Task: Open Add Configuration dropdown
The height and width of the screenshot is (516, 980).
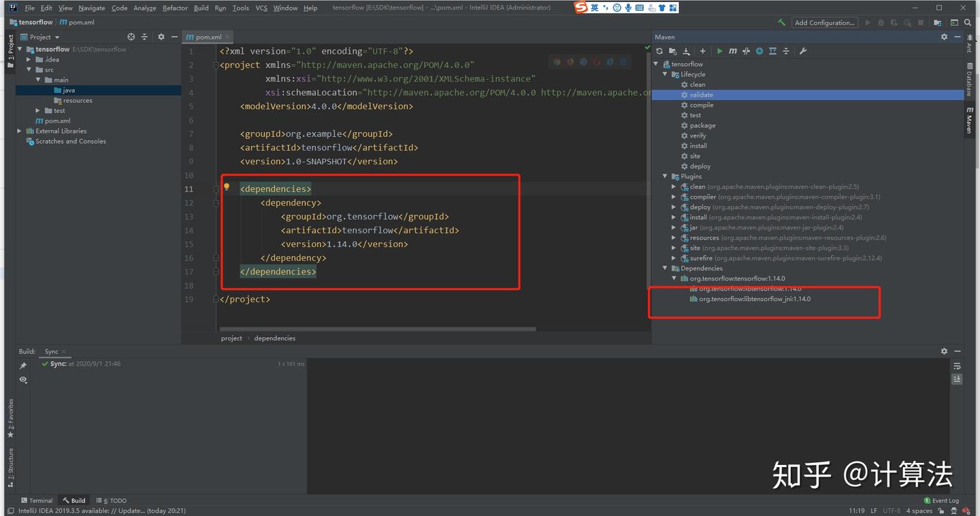Action: coord(824,22)
